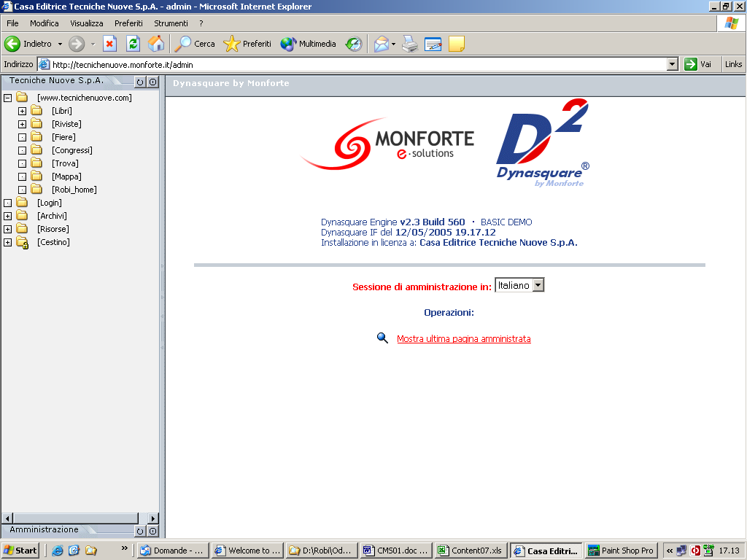Click the refresh icon in Tecniche Nuove panel header
Image resolution: width=747 pixels, height=560 pixels.
140,82
